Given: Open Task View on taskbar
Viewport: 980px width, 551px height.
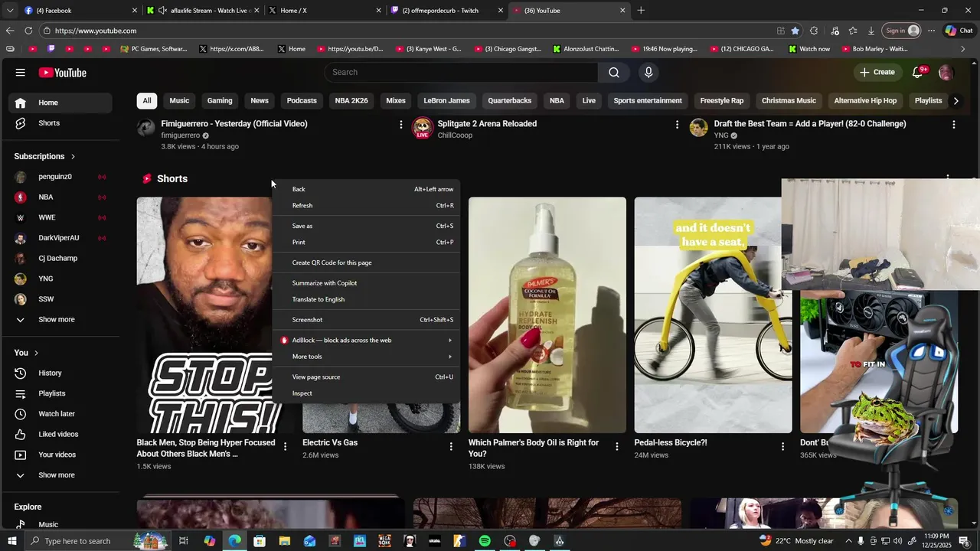Looking at the screenshot, I should click(184, 541).
